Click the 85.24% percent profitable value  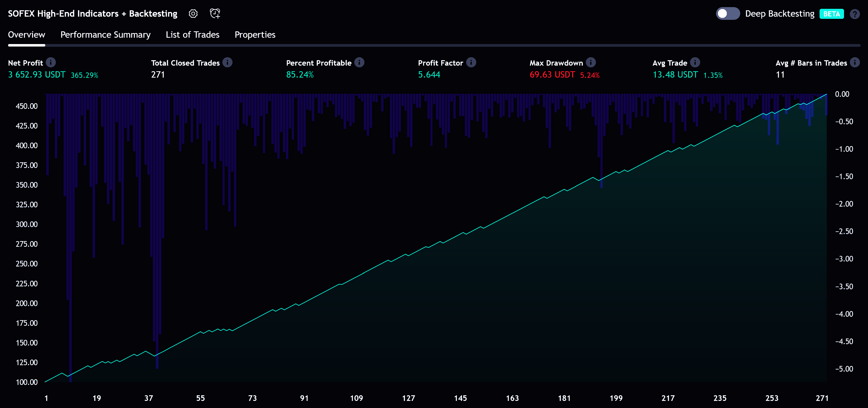[x=300, y=74]
